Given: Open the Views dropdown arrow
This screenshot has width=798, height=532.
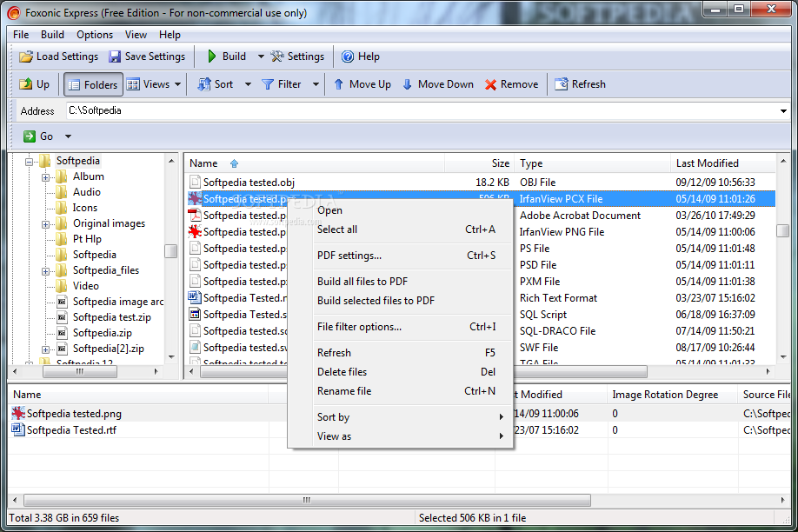Looking at the screenshot, I should (177, 84).
